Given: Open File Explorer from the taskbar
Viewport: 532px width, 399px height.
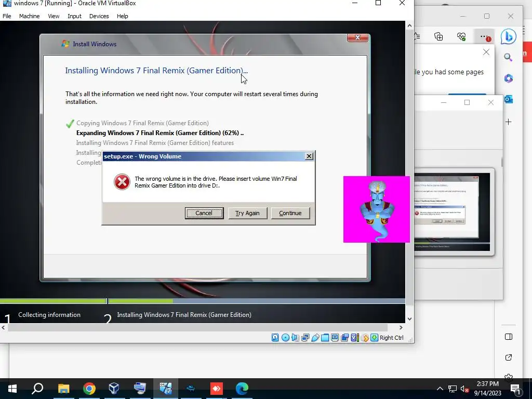Looking at the screenshot, I should click(63, 389).
